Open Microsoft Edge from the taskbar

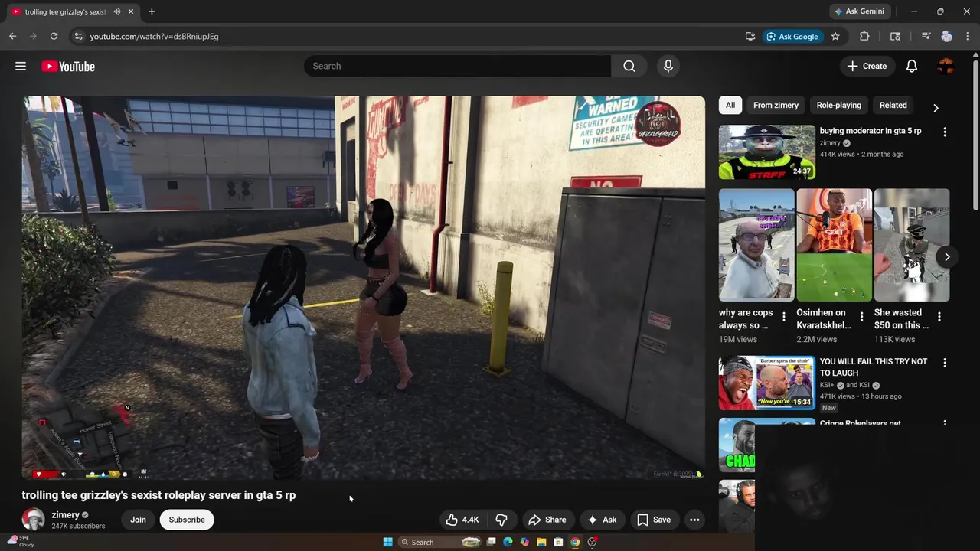coord(508,542)
